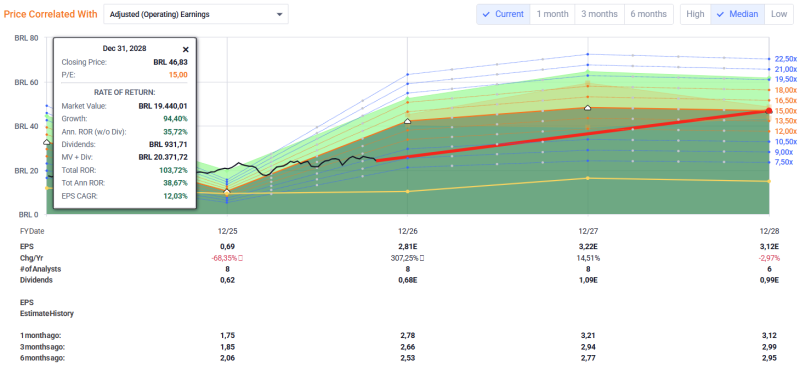Select the Low estimate option
The width and height of the screenshot is (800, 377).
[779, 14]
